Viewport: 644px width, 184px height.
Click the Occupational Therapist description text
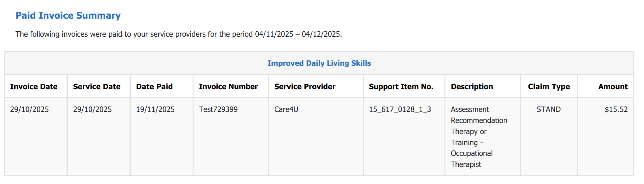[x=472, y=159]
